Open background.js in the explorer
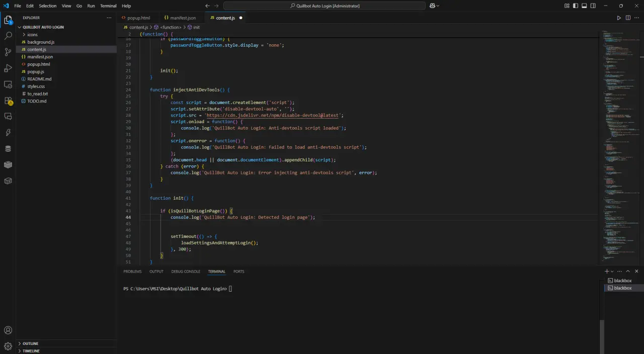The image size is (644, 354). point(66,42)
